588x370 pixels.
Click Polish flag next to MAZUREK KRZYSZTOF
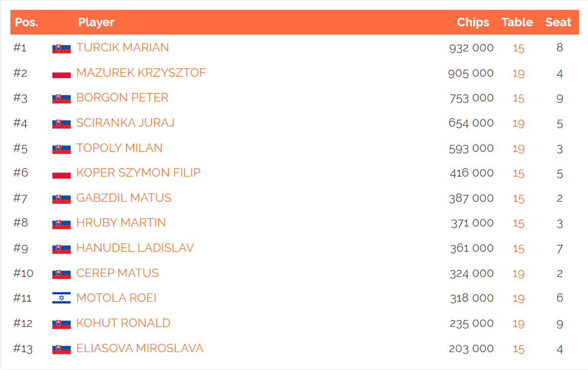coord(61,74)
